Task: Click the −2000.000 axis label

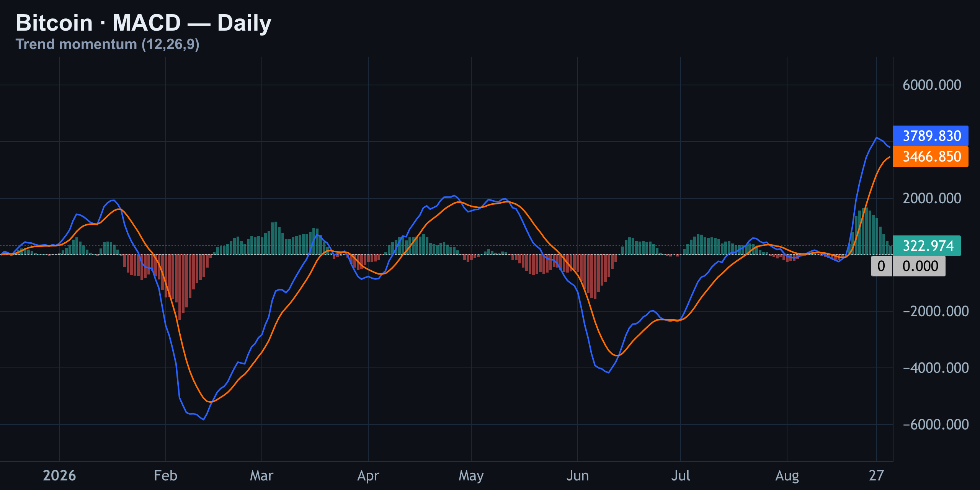Action: (936, 311)
